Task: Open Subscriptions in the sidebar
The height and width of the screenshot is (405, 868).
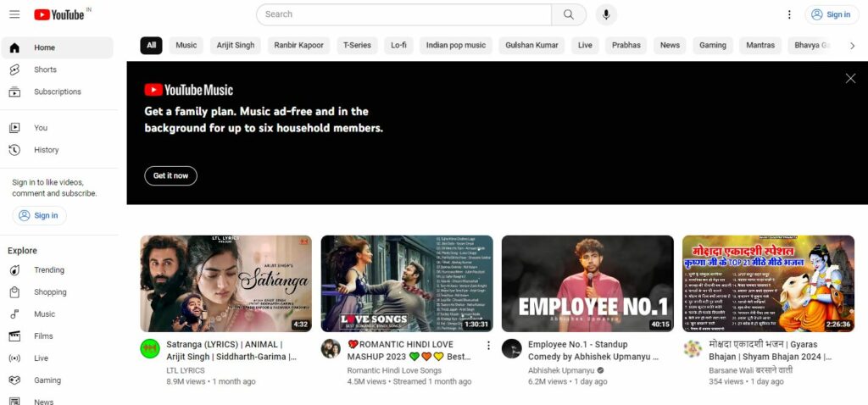Action: (x=57, y=92)
